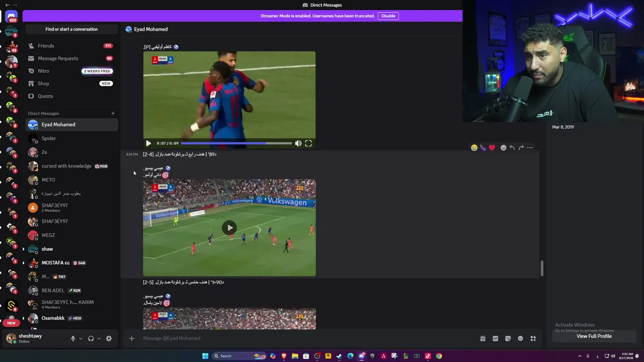644x362 pixels.
Task: Open the Osamabkk direct message
Action: point(71,318)
